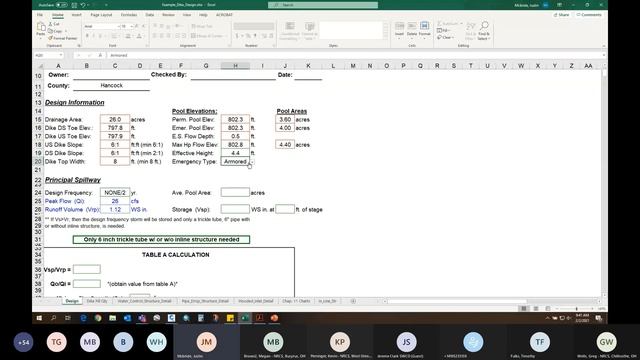Viewport: 640px width, 360px height.
Task: Open Find & Select magnifier
Action: [484, 30]
